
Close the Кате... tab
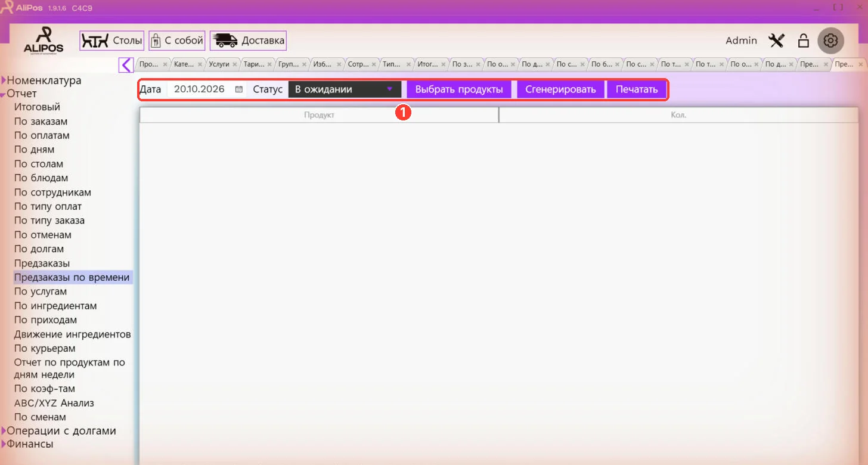[x=200, y=64]
